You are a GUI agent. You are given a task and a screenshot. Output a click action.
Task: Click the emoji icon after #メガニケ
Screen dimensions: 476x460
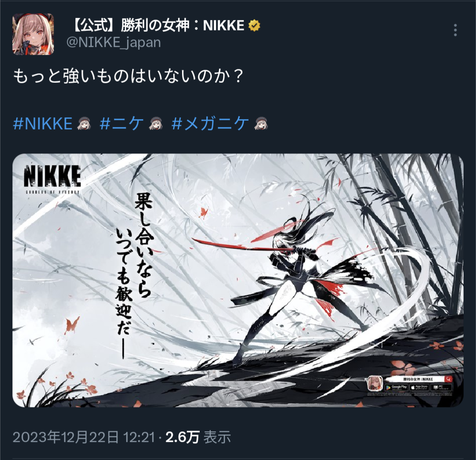[x=261, y=124]
